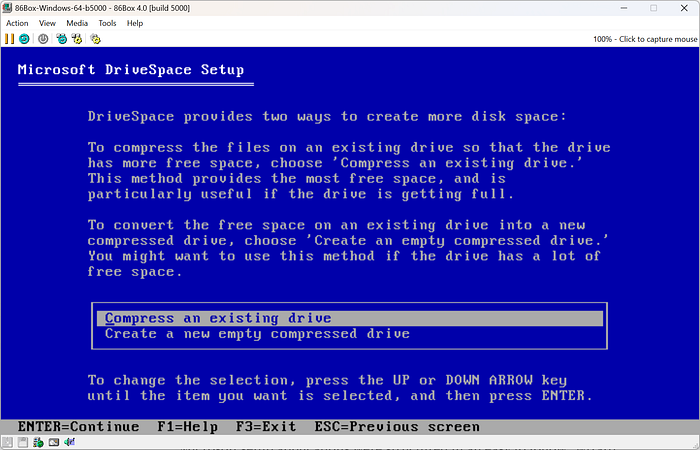Send Ctrl+Alt+Esc via the toolbar icon
The width and height of the screenshot is (700, 450).
[x=77, y=39]
